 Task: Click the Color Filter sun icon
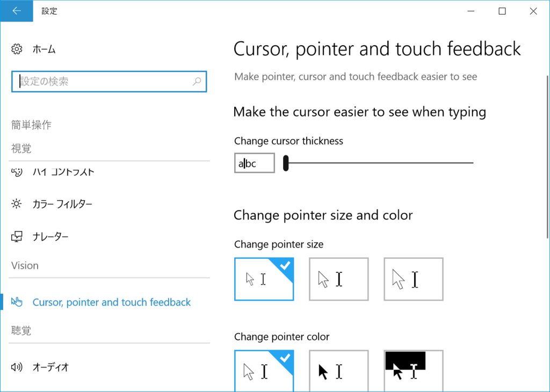[x=17, y=204]
